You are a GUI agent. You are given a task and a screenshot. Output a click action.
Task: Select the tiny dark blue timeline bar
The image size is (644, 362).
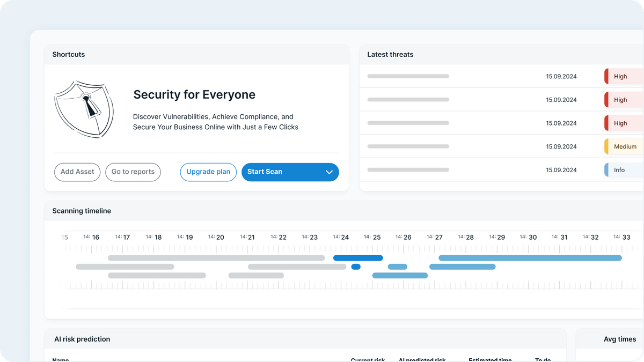[x=356, y=267]
